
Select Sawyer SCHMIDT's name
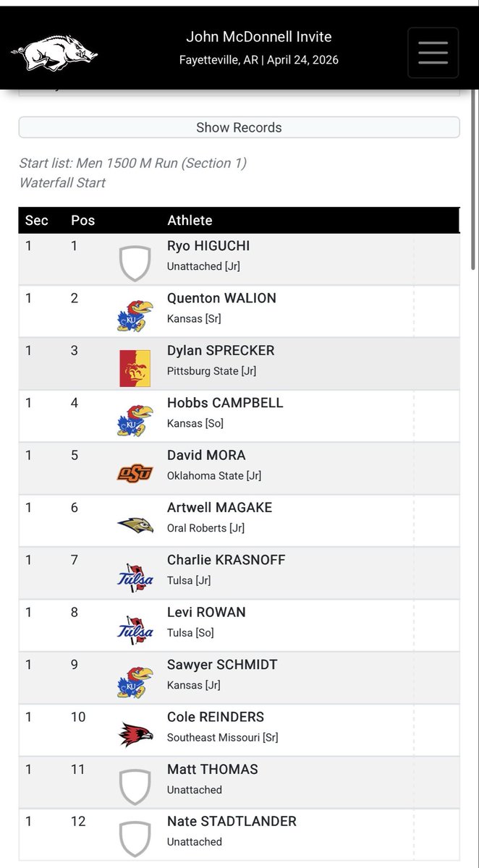tap(222, 665)
